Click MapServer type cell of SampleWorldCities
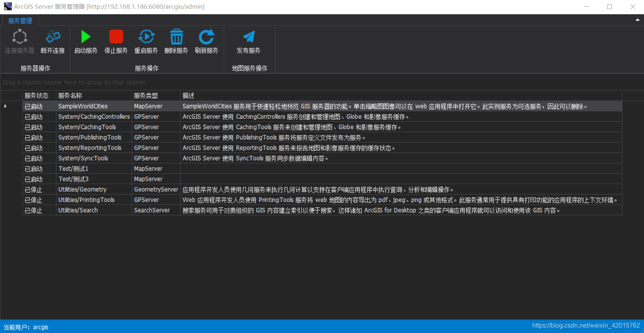This screenshot has height=333, width=644. click(x=156, y=106)
